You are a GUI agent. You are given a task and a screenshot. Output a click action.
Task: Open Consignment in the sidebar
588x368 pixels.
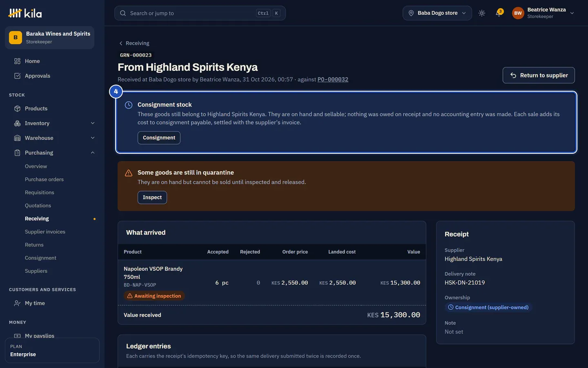[40, 258]
